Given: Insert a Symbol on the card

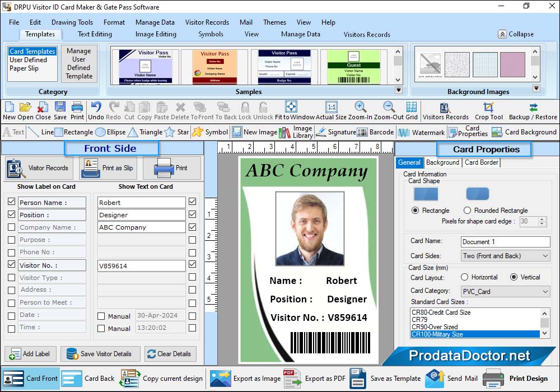Looking at the screenshot, I should (x=210, y=132).
